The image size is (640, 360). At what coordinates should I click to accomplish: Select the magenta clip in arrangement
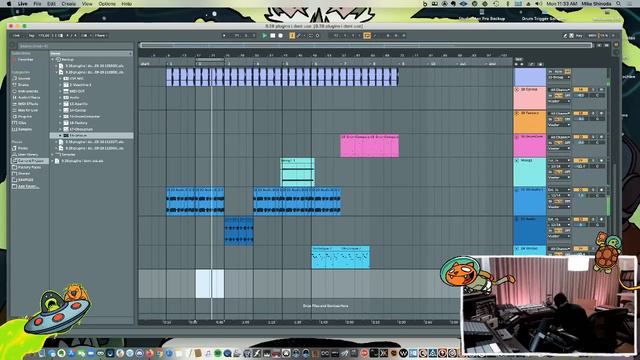coord(369,146)
